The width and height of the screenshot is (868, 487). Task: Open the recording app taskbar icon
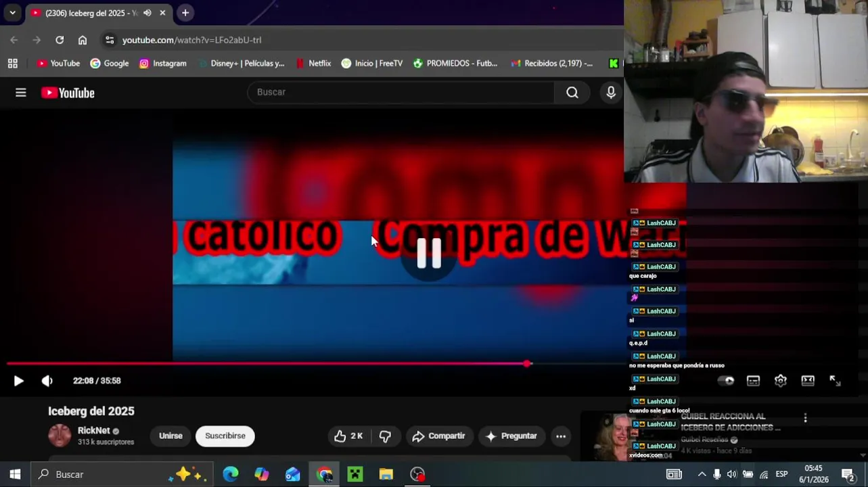click(417, 474)
